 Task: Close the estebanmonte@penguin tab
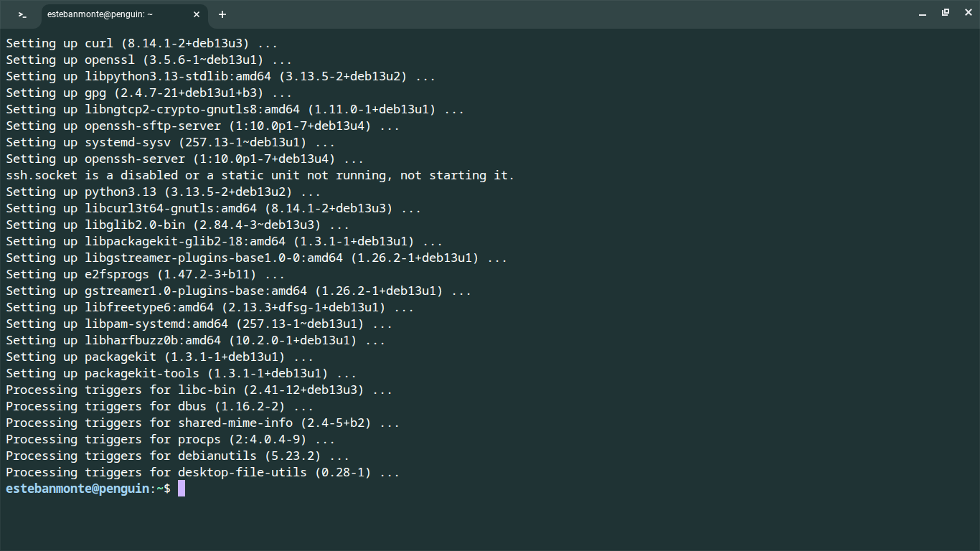(197, 14)
